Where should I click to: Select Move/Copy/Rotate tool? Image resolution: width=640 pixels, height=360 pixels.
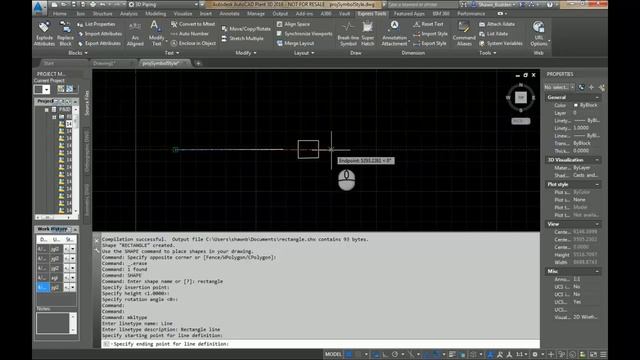(246, 29)
